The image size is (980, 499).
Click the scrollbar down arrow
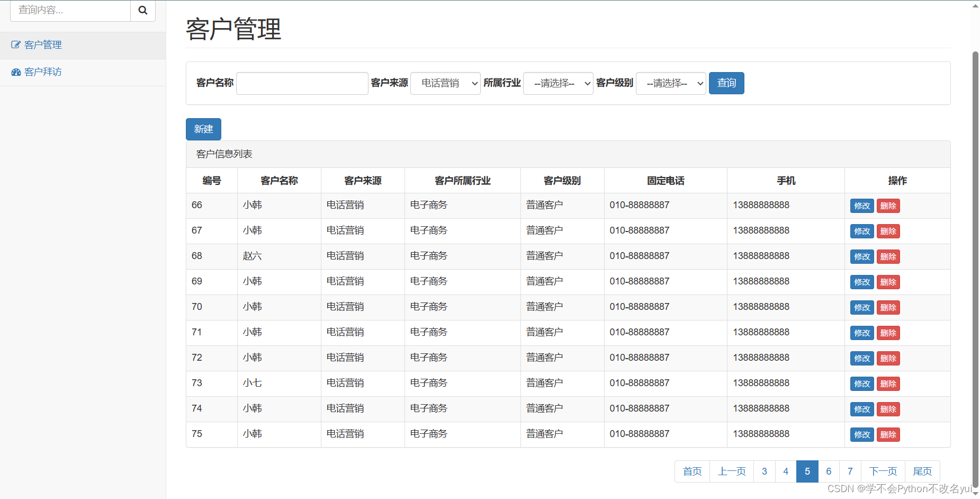click(975, 494)
